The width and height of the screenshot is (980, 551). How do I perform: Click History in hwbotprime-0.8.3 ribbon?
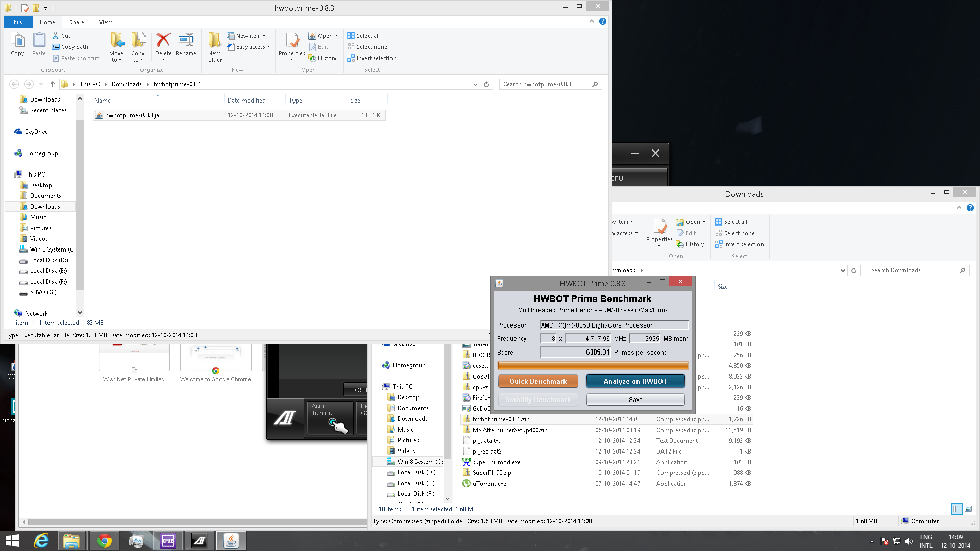tap(323, 58)
